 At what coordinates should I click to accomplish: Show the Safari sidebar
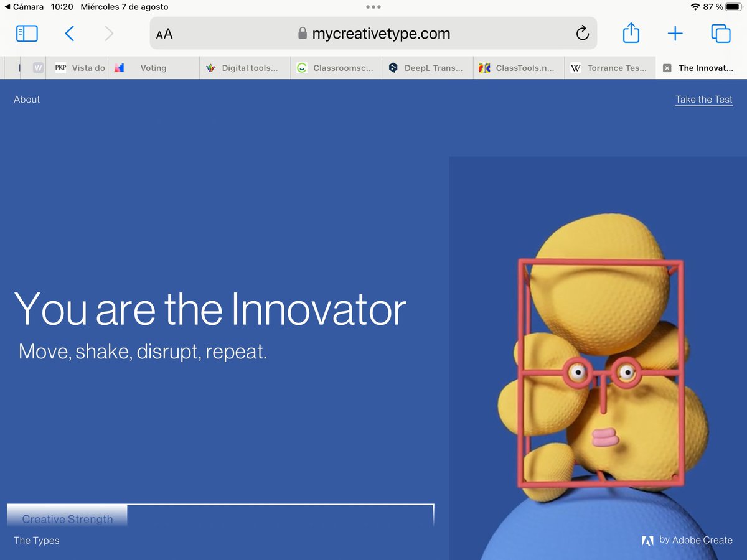(27, 34)
